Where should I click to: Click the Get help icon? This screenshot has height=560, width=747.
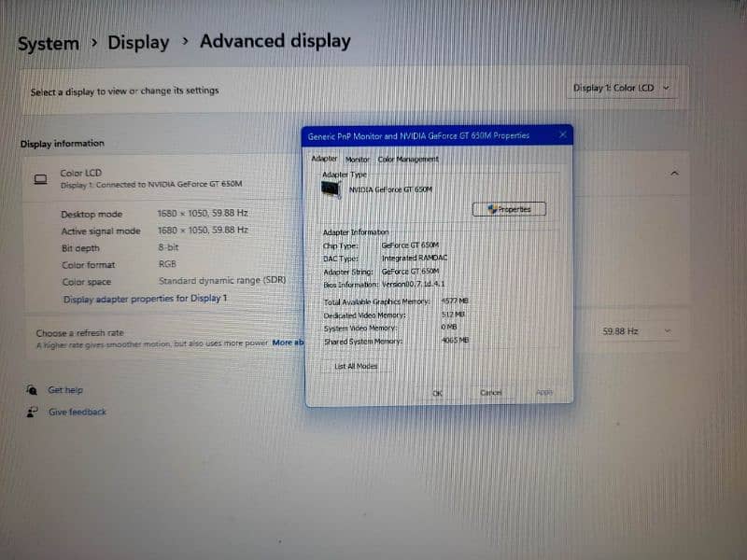[x=33, y=390]
